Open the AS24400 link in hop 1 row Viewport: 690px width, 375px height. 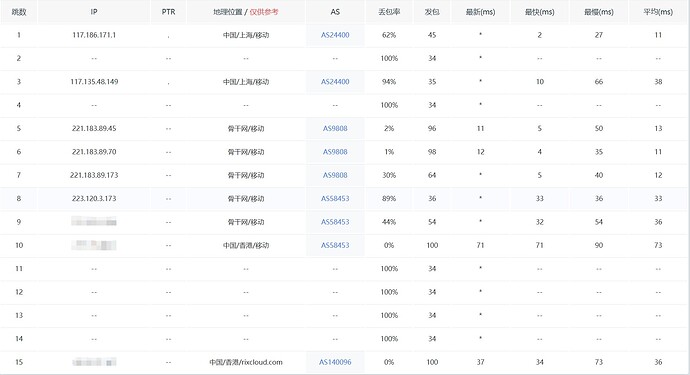pyautogui.click(x=335, y=35)
